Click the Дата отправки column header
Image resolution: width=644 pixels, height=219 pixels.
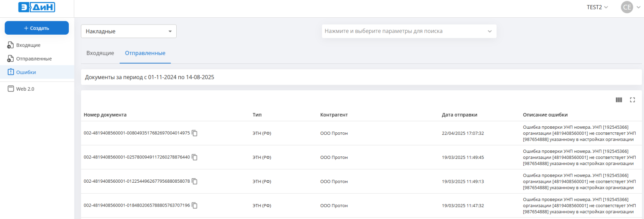(460, 115)
